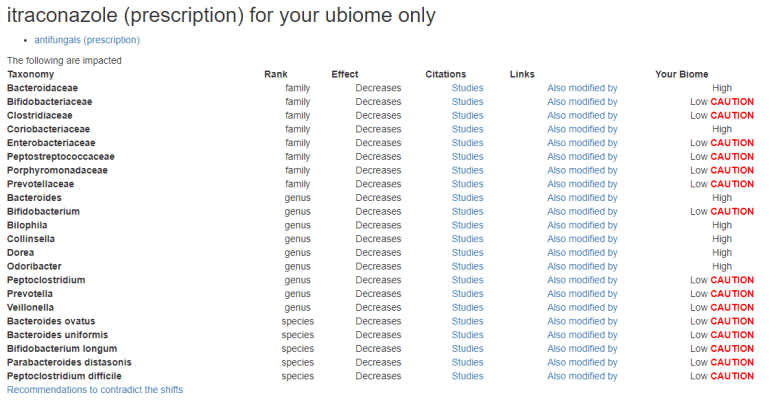Click Also modified by for Veillonella

point(582,308)
